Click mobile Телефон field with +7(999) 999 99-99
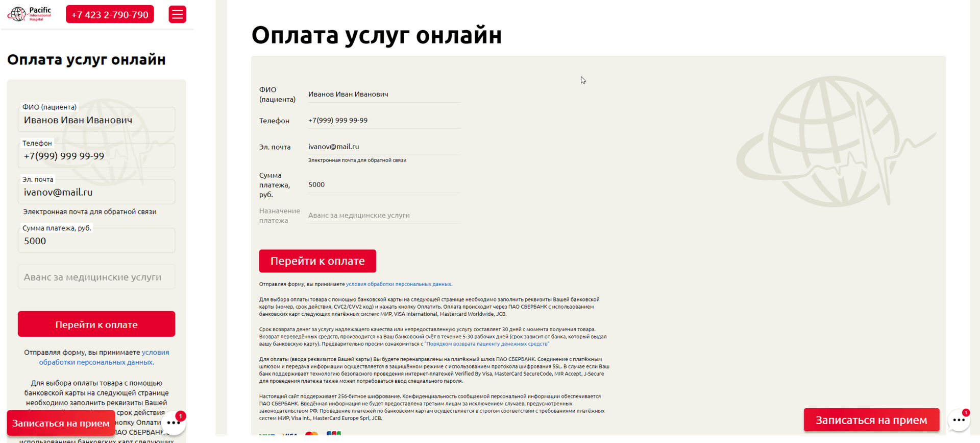The width and height of the screenshot is (980, 443). point(96,156)
